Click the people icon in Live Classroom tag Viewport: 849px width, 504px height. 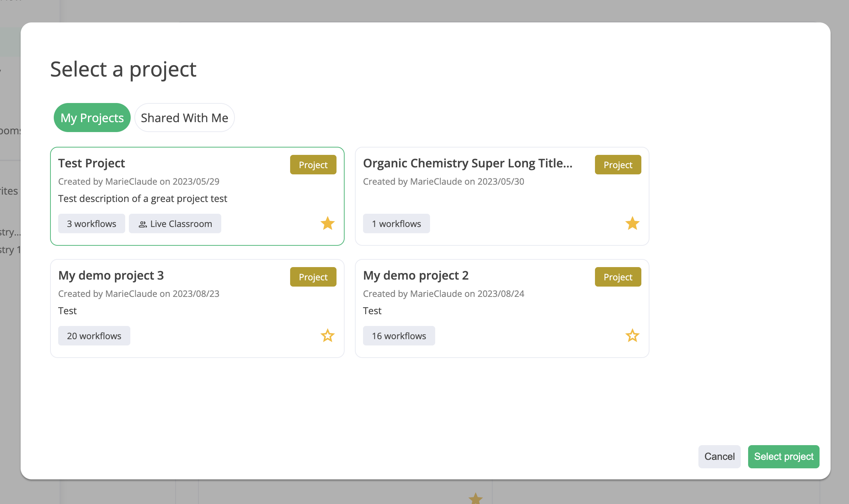pyautogui.click(x=143, y=224)
